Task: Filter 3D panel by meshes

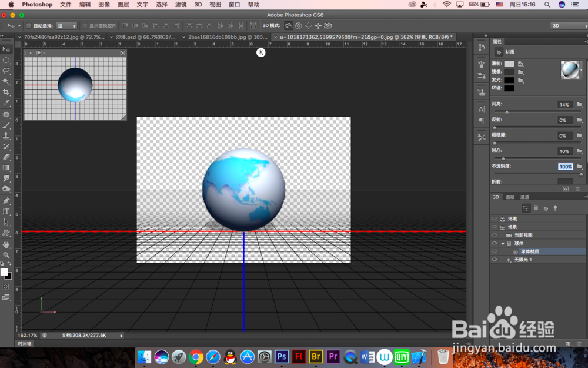Action: (x=536, y=208)
